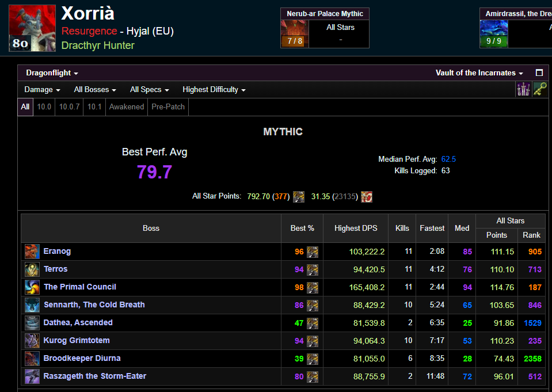552x392 pixels.
Task: Click The Primal Council boss icon
Action: (x=32, y=287)
